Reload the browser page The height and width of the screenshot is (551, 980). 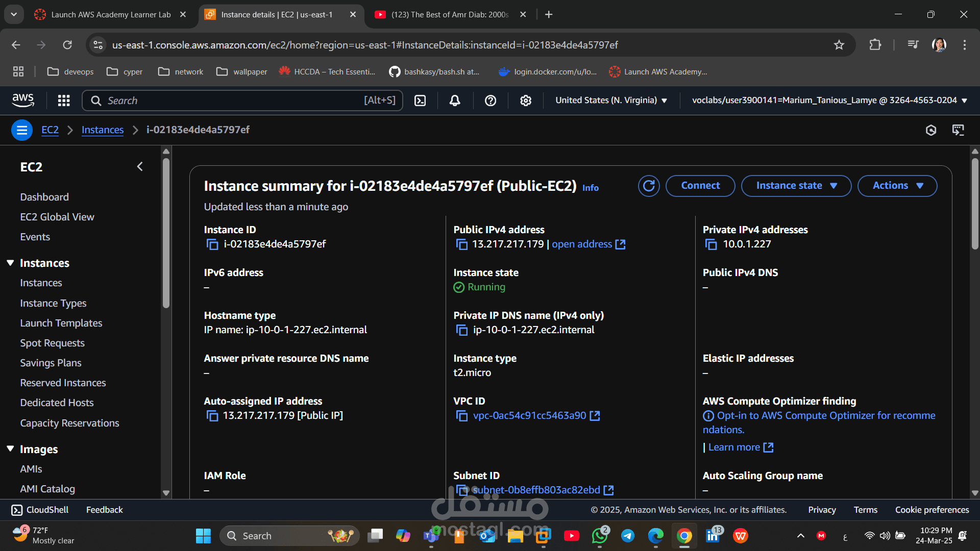(x=67, y=45)
